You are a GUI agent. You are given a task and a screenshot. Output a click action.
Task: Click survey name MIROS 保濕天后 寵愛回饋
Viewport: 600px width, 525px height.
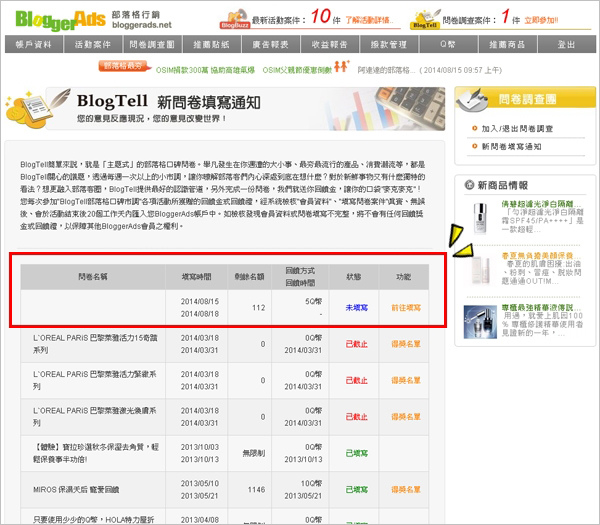76,489
